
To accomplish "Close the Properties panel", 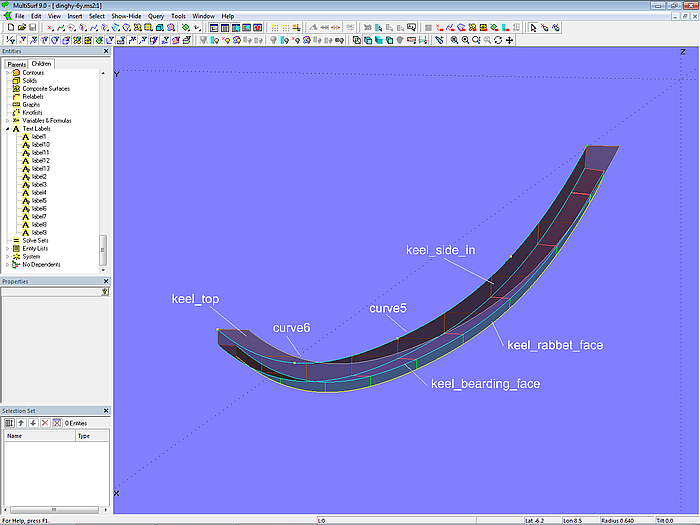I will [x=105, y=282].
